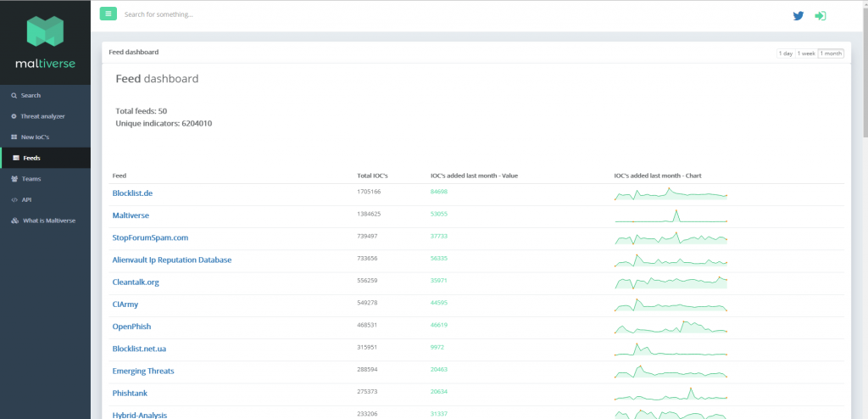Open the API menu item

(46, 199)
